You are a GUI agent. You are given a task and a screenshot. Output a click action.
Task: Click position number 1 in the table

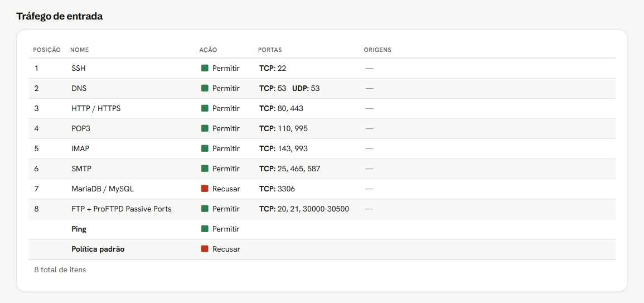pos(36,68)
